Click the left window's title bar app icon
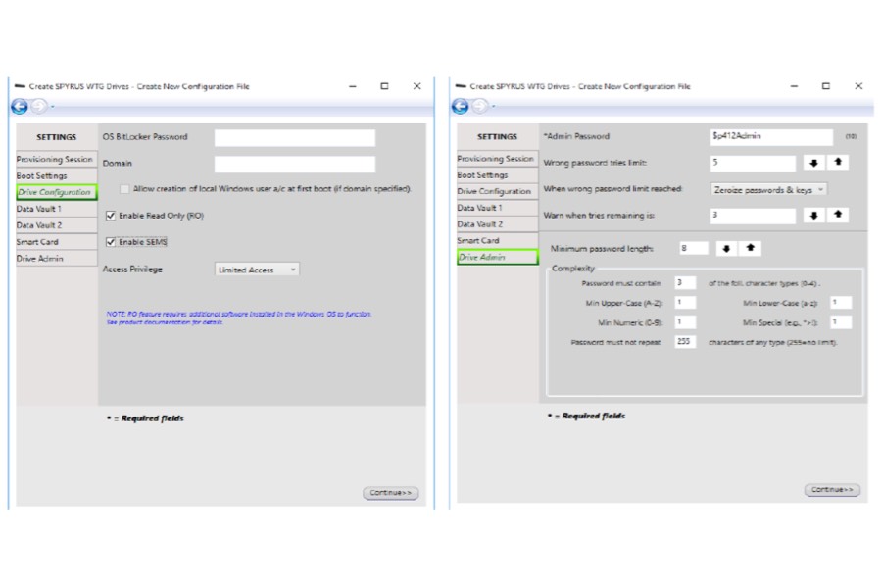Viewport: 882px width, 588px height. pos(20,86)
